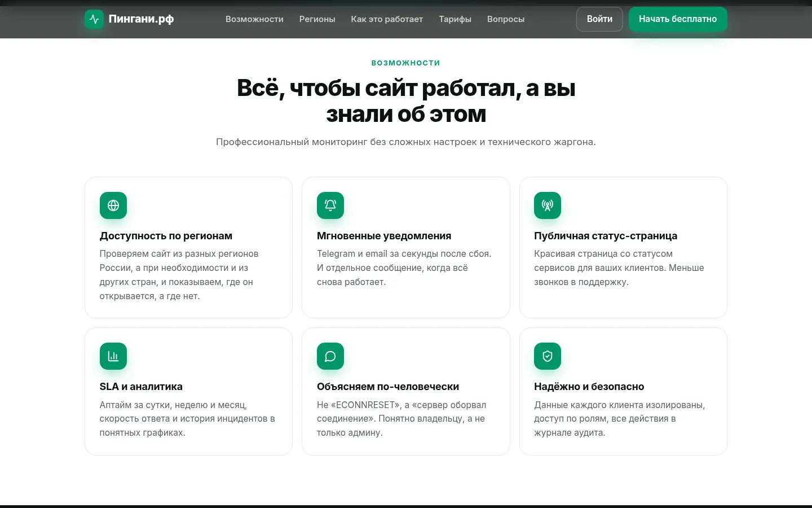
Task: Open the Вопросы nav link
Action: (x=506, y=19)
